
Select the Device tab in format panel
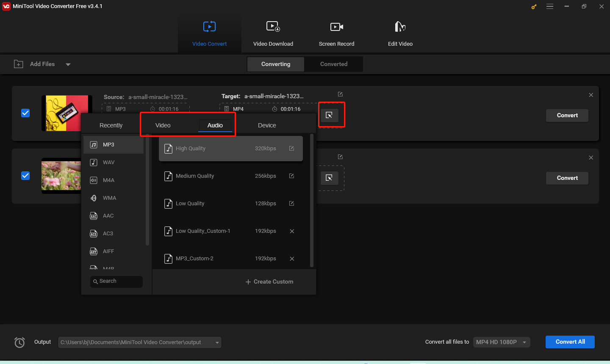tap(267, 125)
